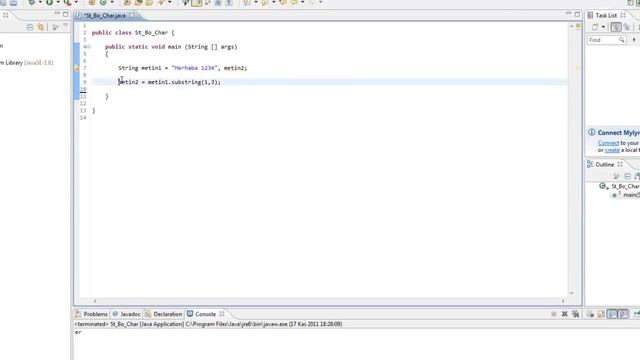Open the New Task dropdown arrow
This screenshot has height=360, width=640.
[603, 27]
